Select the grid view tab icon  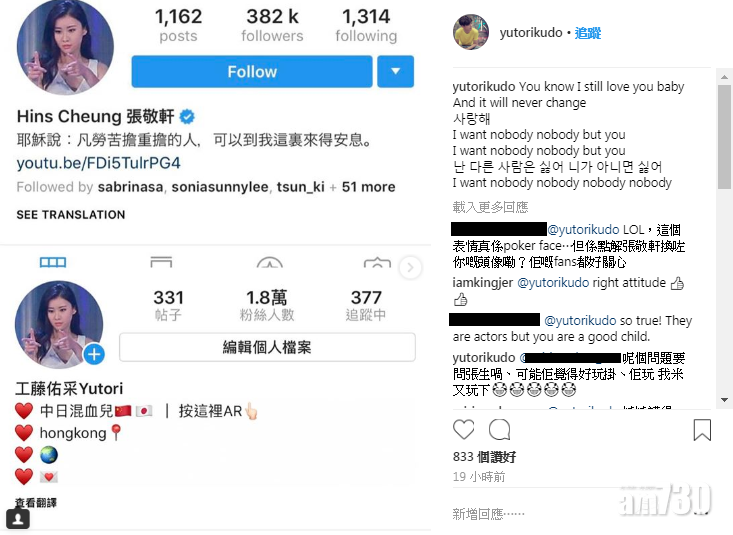pyautogui.click(x=53, y=262)
